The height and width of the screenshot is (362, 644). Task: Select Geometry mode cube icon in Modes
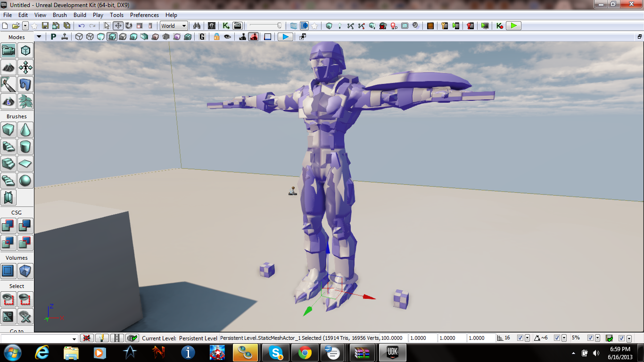pyautogui.click(x=25, y=50)
